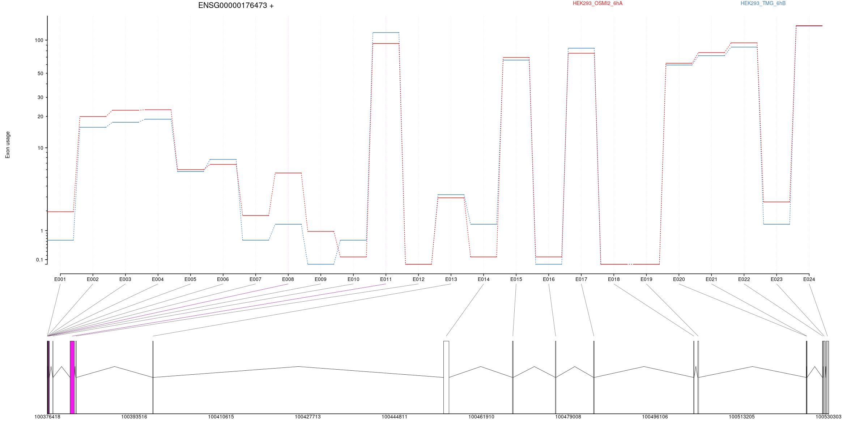Click the blue E023 usage segment
The height and width of the screenshot is (434, 868).
(x=776, y=224)
